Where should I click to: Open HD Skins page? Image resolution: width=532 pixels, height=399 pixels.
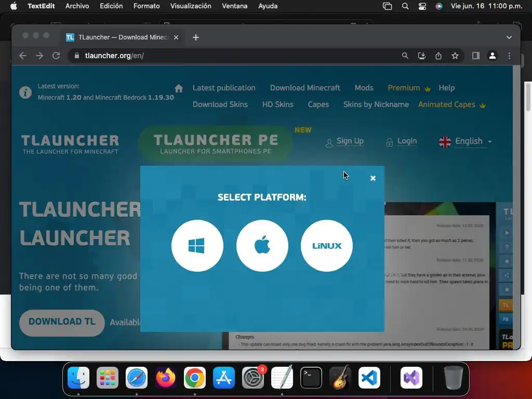[277, 104]
